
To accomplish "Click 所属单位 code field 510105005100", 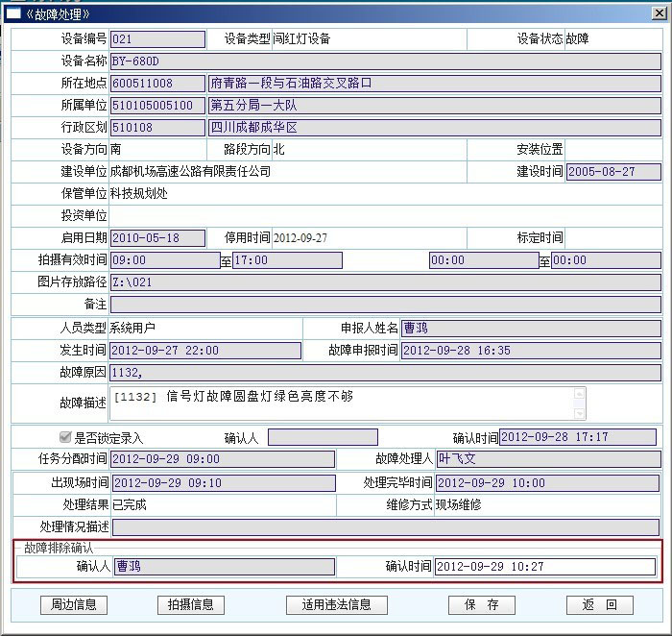I will 157,106.
